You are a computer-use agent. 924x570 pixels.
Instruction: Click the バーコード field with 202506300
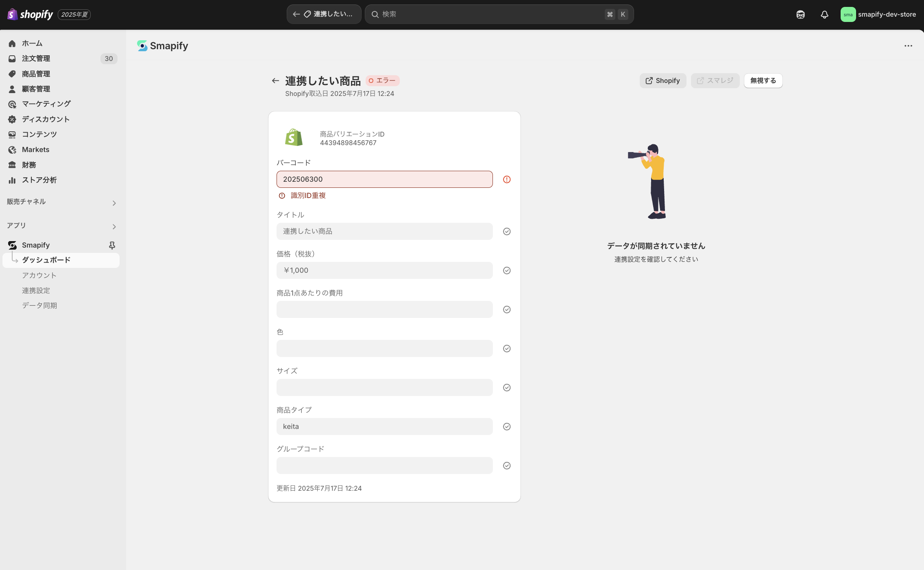[x=384, y=179]
